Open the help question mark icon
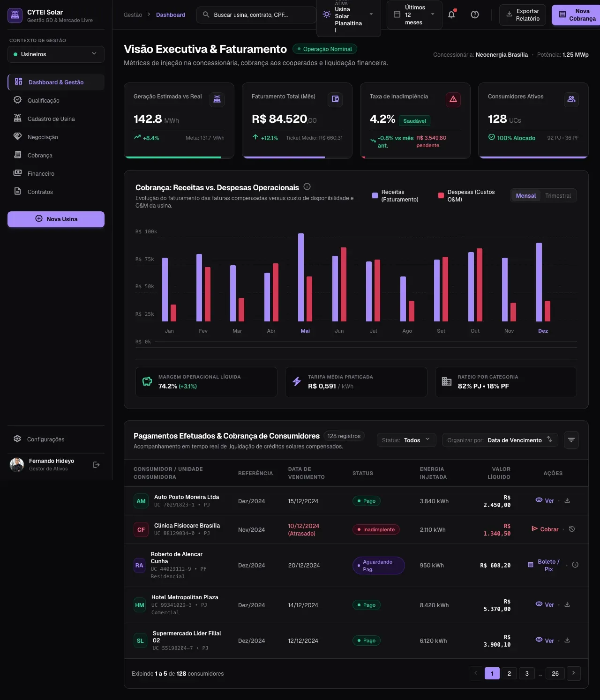This screenshot has width=600, height=700. (x=475, y=15)
